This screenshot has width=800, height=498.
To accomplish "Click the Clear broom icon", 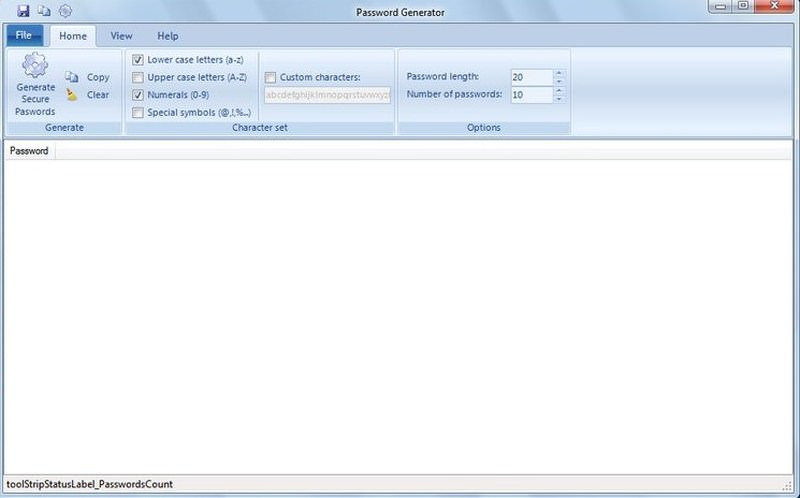I will point(72,95).
